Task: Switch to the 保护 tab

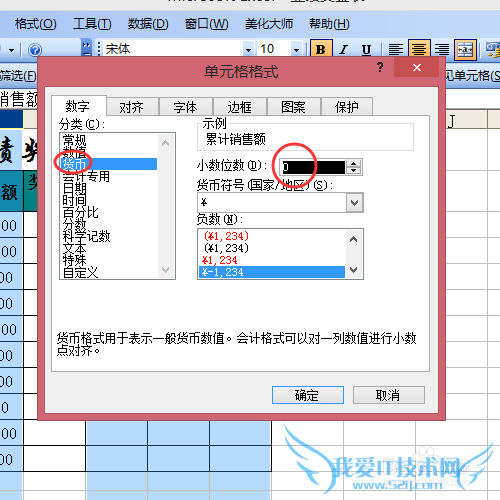Action: [347, 107]
